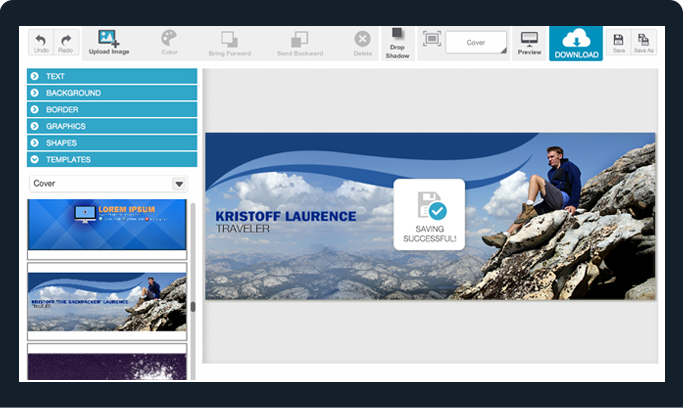Open the Cover size dropdown in toolbar

pos(477,43)
